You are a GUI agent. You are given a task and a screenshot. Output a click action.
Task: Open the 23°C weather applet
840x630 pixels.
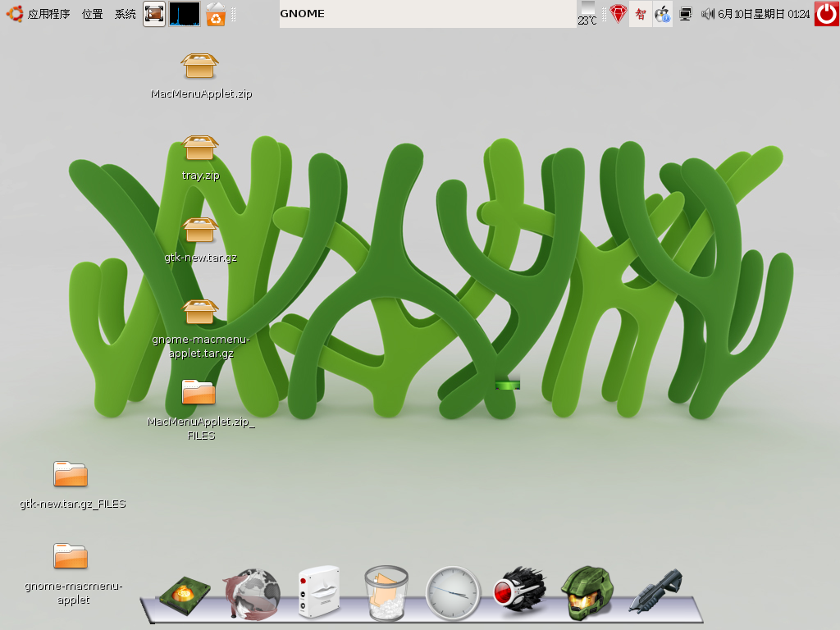[587, 14]
